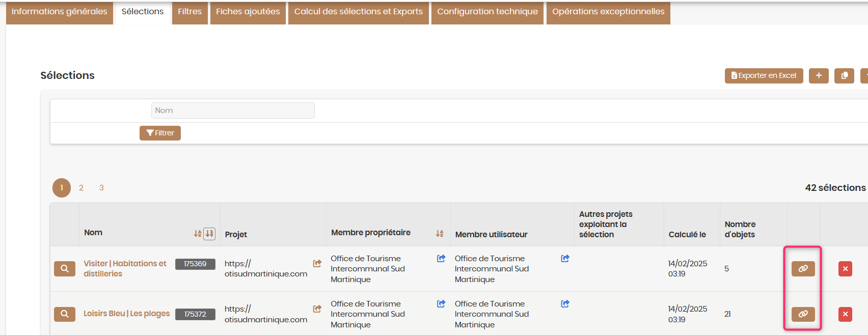This screenshot has height=335, width=868.
Task: Open the Loisirs Bleu | Les plages selection
Action: [127, 314]
